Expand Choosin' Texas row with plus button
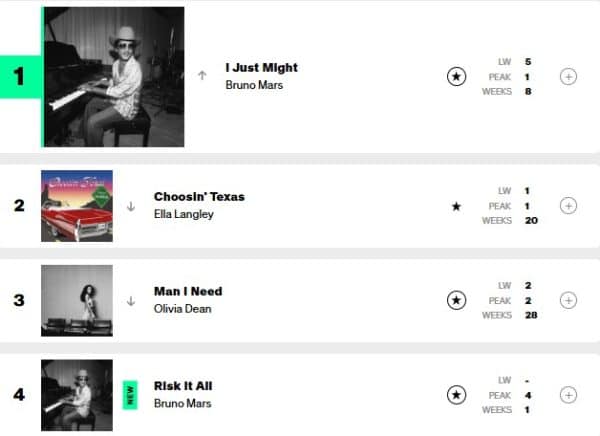The width and height of the screenshot is (600, 436). click(x=568, y=206)
